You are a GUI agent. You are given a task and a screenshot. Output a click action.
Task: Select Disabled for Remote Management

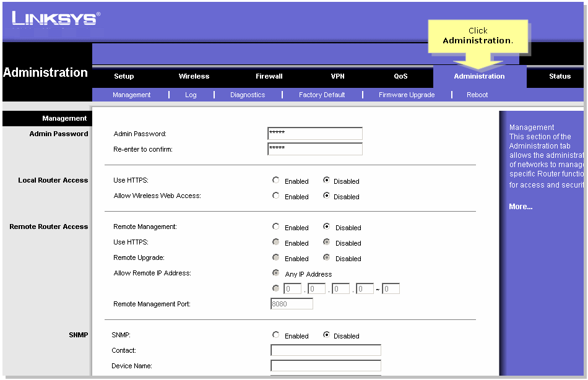(326, 227)
